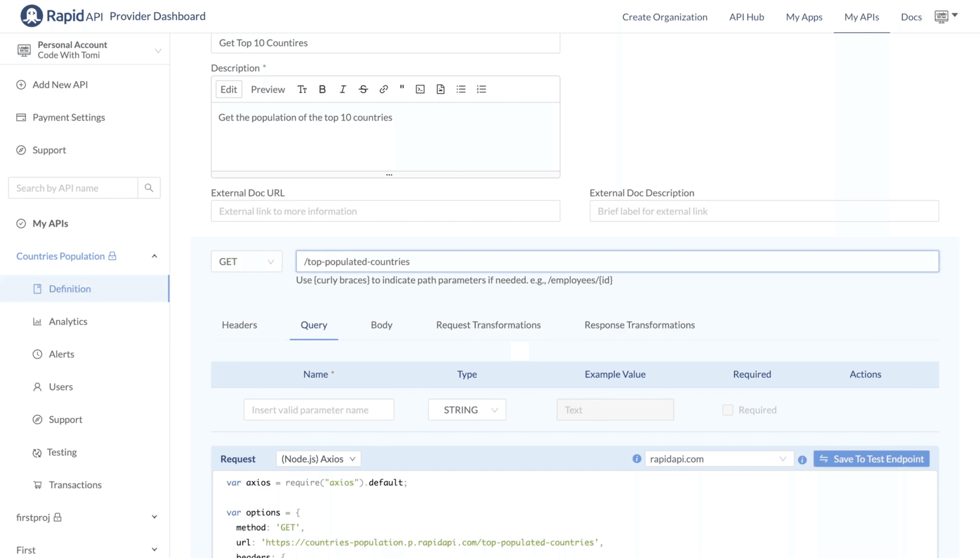Tick the Required checkbox for the parameter
Screen dimensions: 980x558
pyautogui.click(x=728, y=410)
